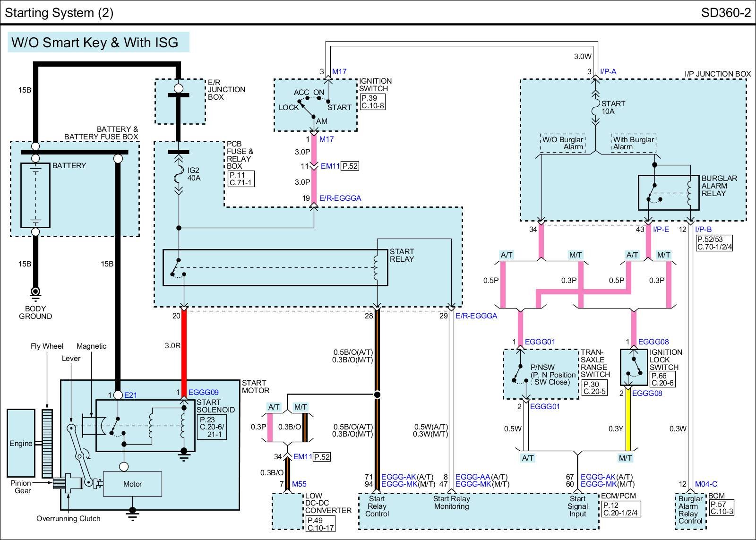Click the Ignition Lock Switch symbol
Screen dimensions: 756x540
click(634, 368)
